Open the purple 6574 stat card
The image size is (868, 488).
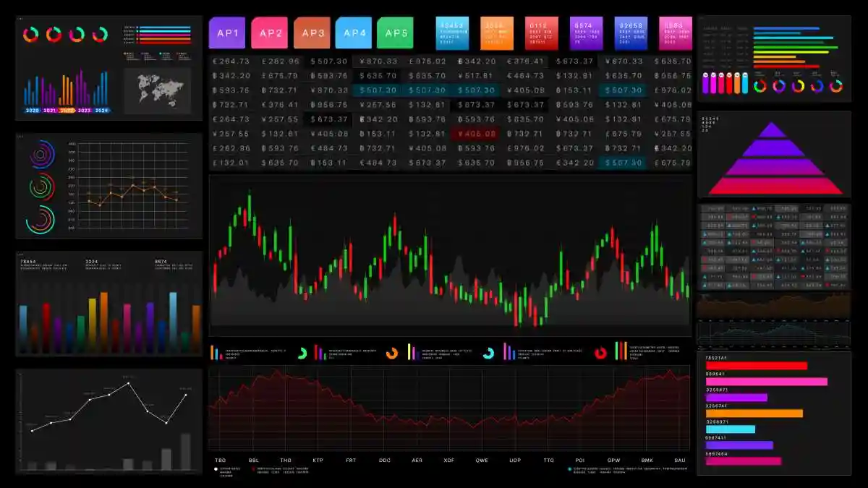pyautogui.click(x=587, y=33)
